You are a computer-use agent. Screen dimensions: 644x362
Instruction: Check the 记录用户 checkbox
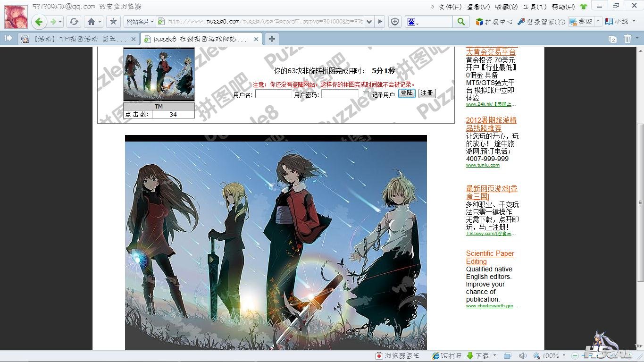[366, 94]
